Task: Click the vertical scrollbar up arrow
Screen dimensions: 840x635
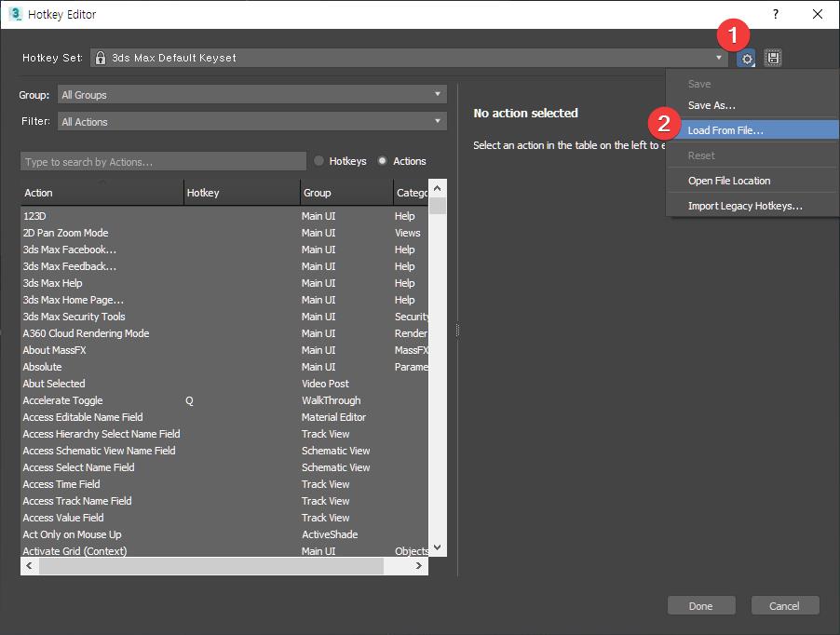Action: [x=437, y=188]
